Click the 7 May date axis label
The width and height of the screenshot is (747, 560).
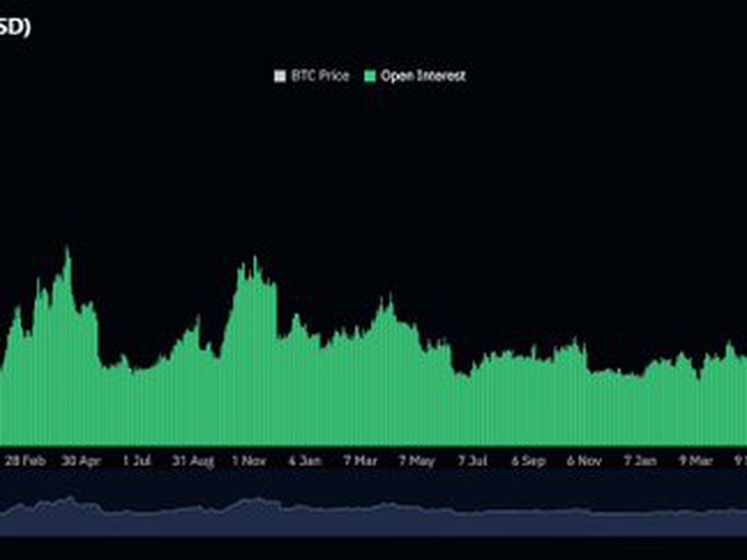pos(416,460)
